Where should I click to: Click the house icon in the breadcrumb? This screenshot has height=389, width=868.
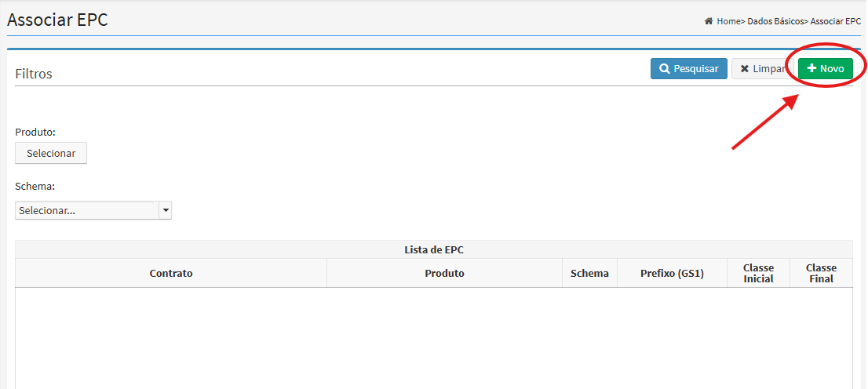(x=709, y=22)
